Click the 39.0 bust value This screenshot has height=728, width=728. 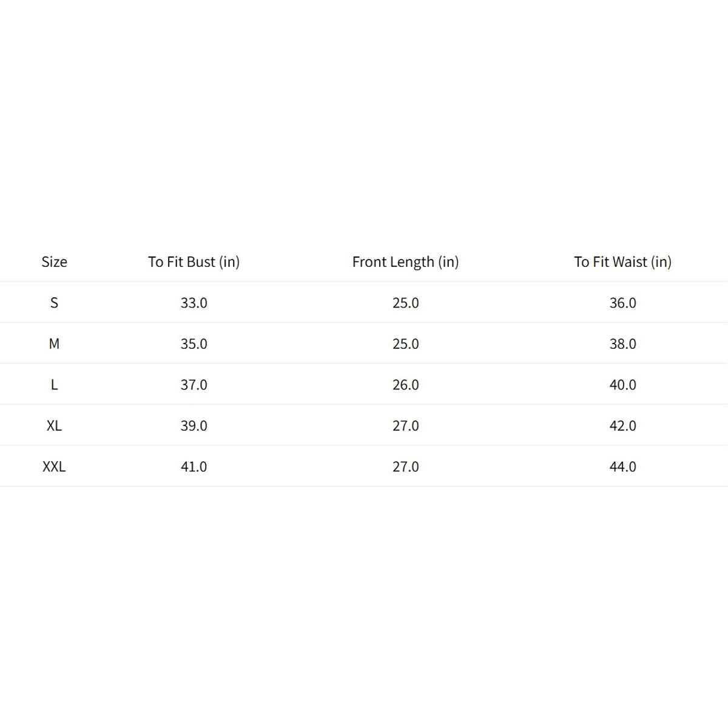[194, 426]
